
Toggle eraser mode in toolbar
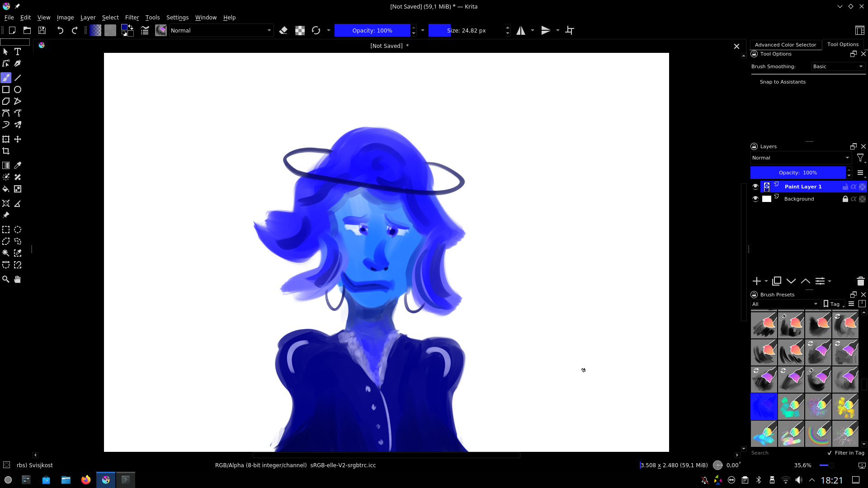coord(283,30)
